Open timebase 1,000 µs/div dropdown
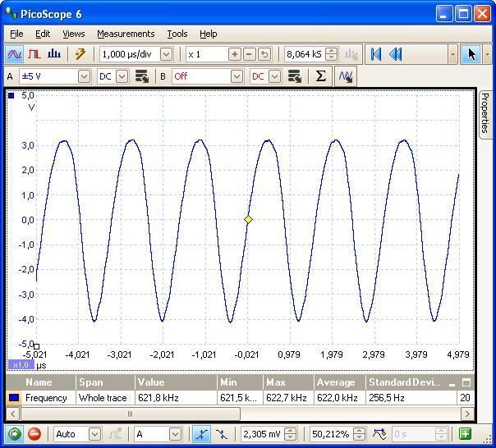Viewport: 496px width, 448px height. [x=167, y=54]
